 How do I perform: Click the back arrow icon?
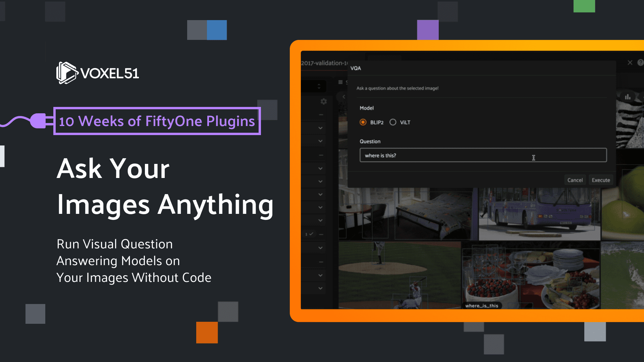(x=344, y=97)
